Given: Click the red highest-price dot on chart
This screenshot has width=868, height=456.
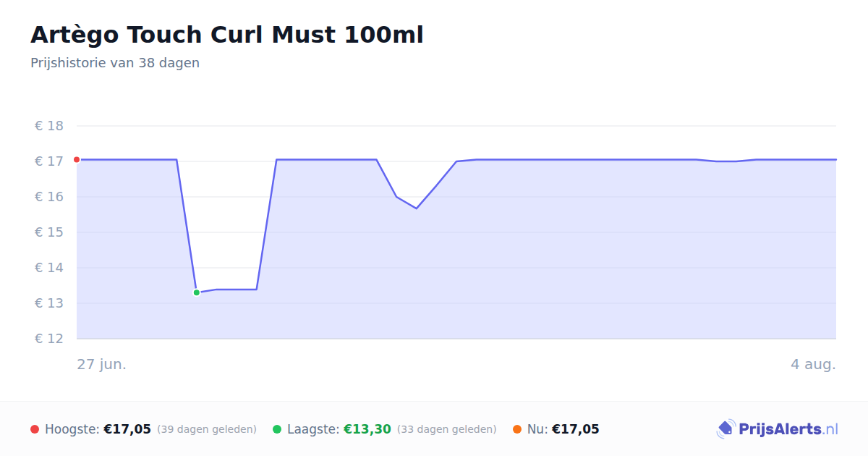Looking at the screenshot, I should point(77,159).
